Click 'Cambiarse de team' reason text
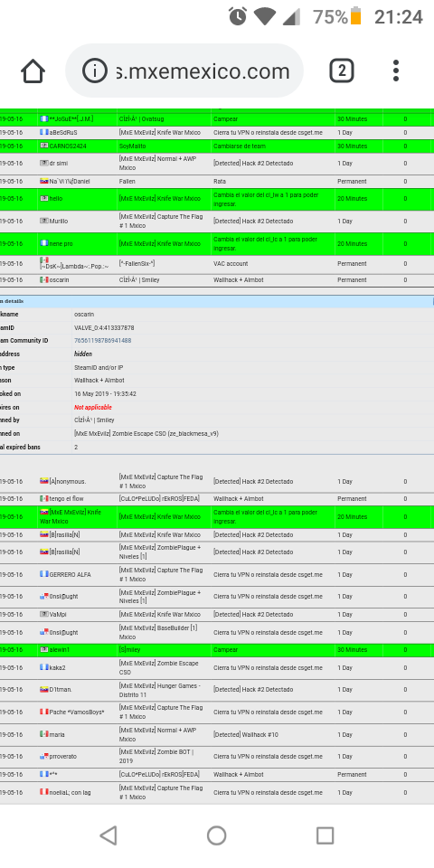 pos(239,146)
